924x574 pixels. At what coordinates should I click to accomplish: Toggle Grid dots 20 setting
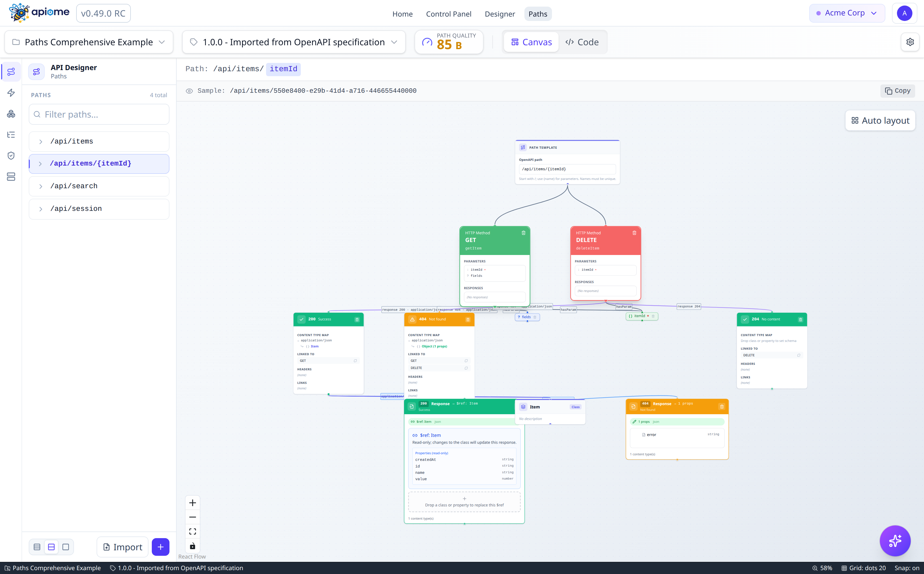(864, 568)
